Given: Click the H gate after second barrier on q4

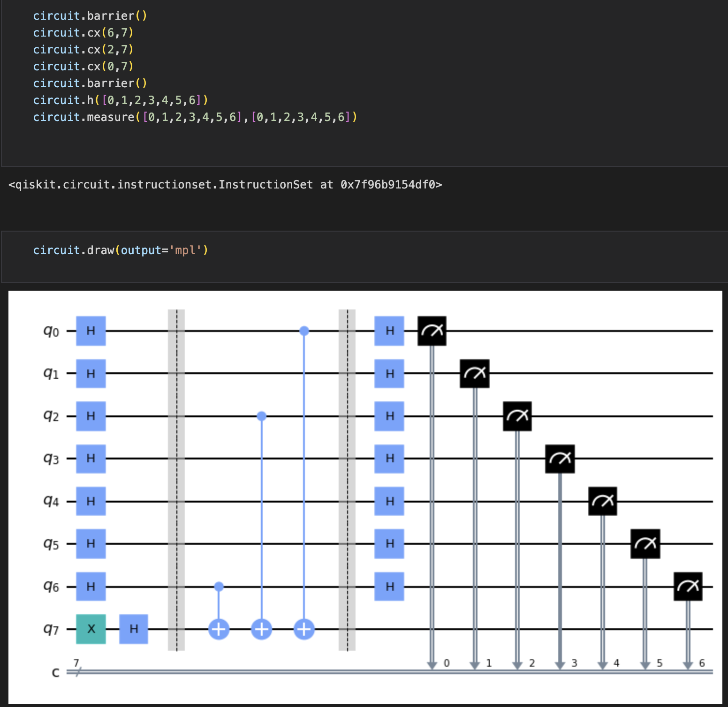Looking at the screenshot, I should point(389,501).
